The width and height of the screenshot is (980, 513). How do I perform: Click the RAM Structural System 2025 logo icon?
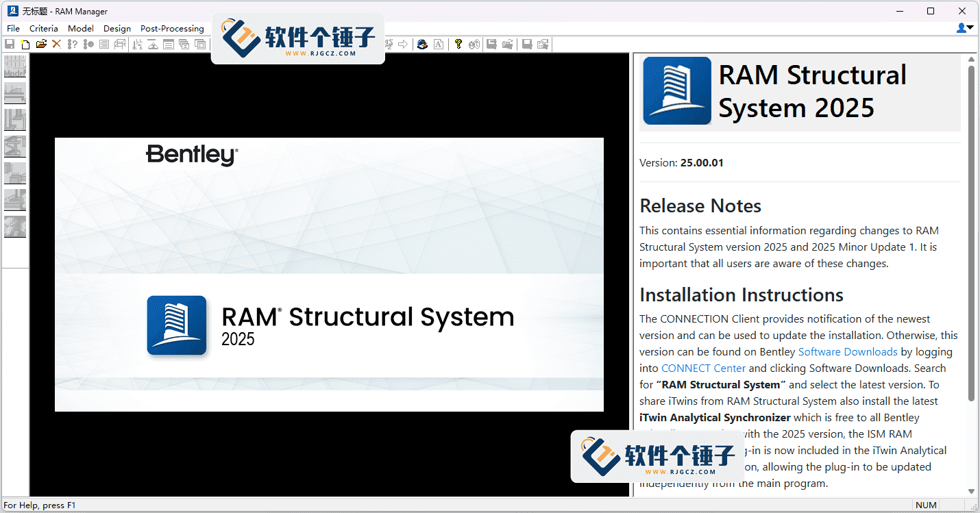click(x=677, y=91)
